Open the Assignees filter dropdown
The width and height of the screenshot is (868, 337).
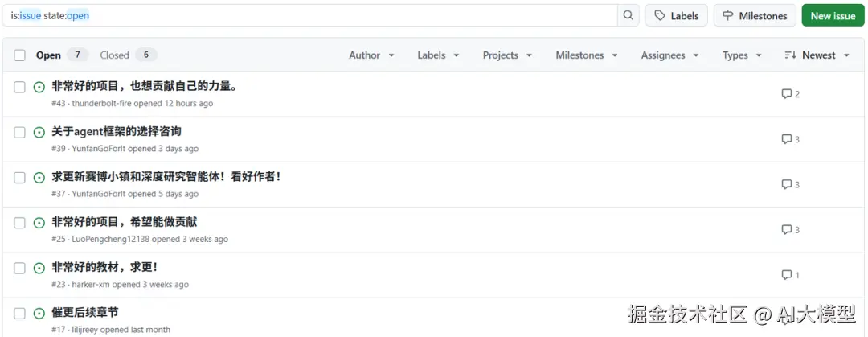669,55
